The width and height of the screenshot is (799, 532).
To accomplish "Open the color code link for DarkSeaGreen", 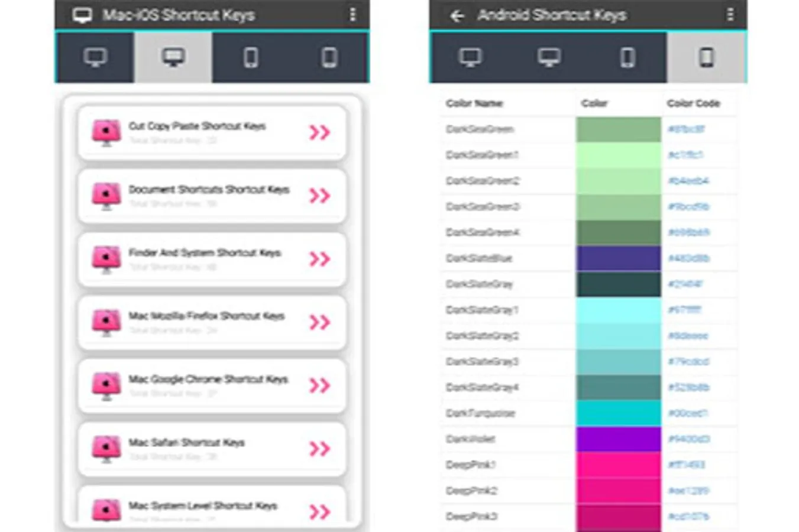I will (686, 129).
